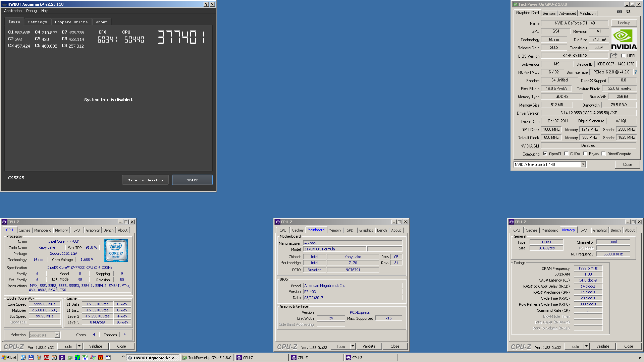Click the Aquamark window title icon
This screenshot has width=644, height=362.
pyautogui.click(x=4, y=4)
